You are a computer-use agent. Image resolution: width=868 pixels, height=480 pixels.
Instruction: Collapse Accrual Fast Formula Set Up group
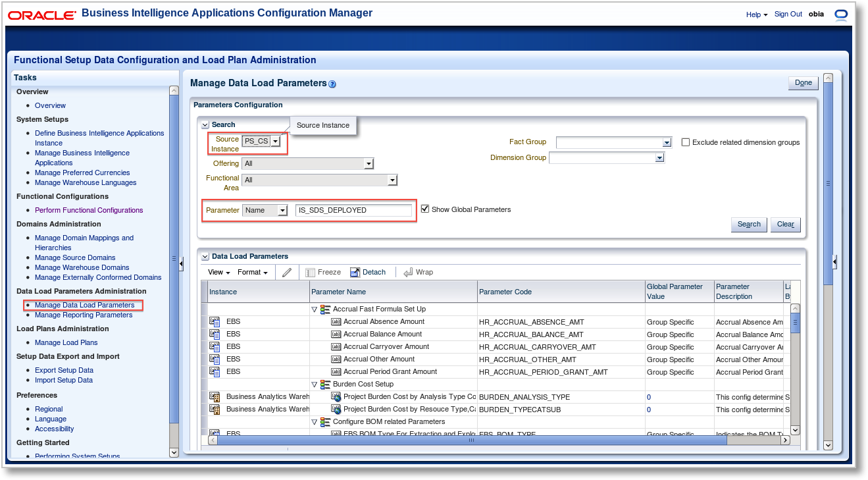315,309
